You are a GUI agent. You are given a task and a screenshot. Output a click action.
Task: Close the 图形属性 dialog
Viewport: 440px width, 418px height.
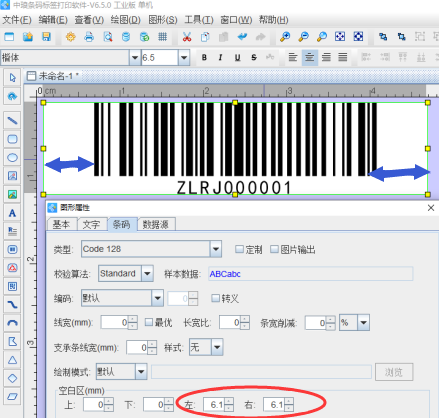point(431,208)
